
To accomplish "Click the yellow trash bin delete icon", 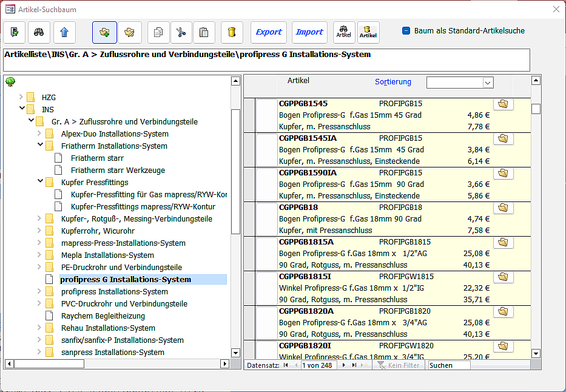I will pyautogui.click(x=231, y=32).
